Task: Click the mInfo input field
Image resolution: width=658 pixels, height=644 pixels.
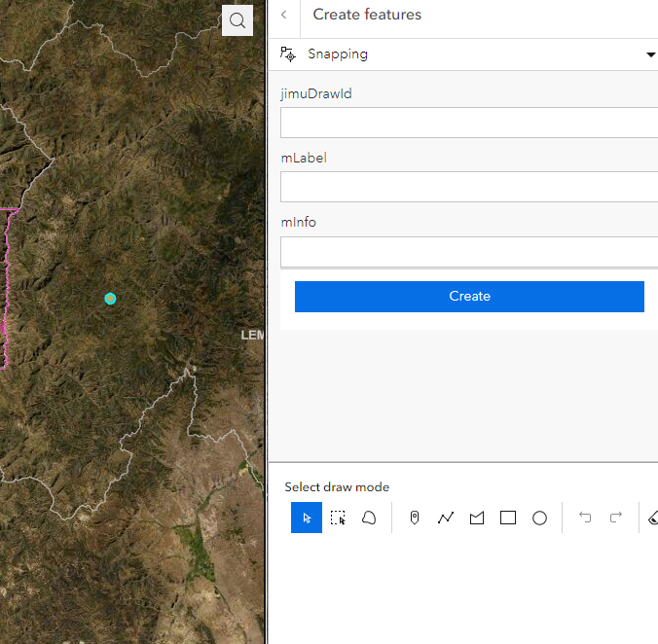Action: (x=469, y=251)
